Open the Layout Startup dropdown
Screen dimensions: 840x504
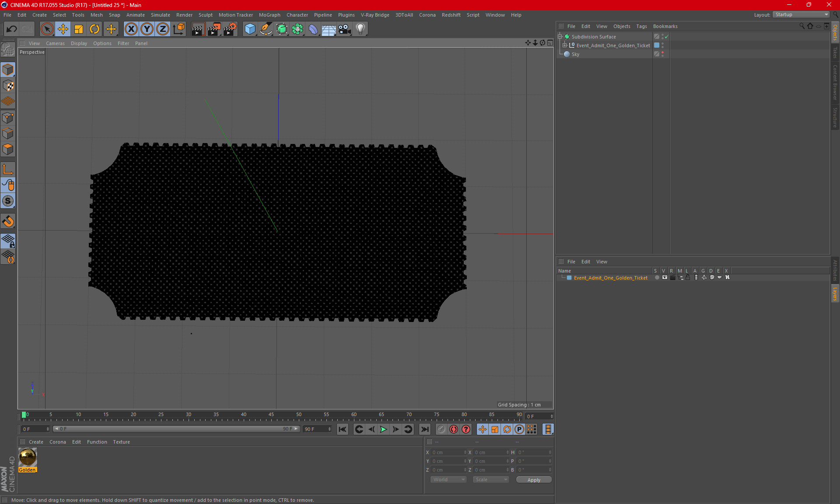(x=801, y=14)
